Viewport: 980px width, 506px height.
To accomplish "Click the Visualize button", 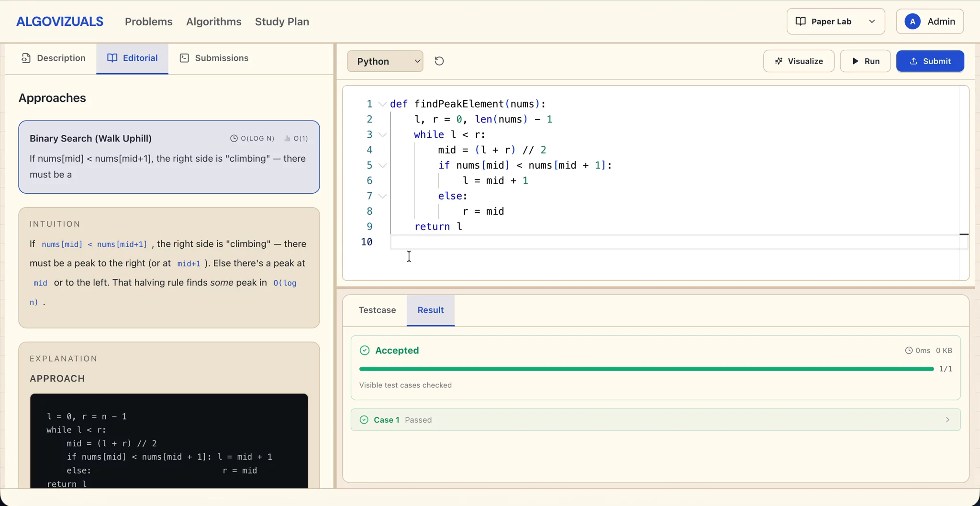I will 799,61.
